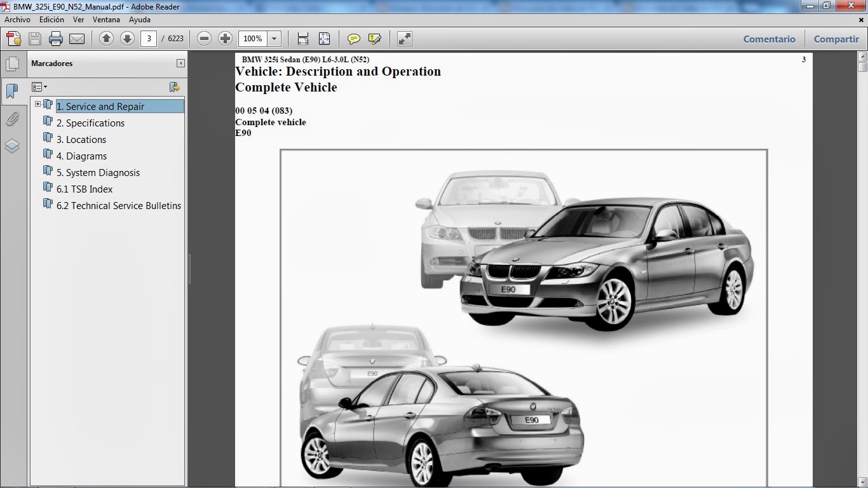The image size is (868, 488).
Task: Zoom in with the plus button
Action: pyautogui.click(x=225, y=39)
